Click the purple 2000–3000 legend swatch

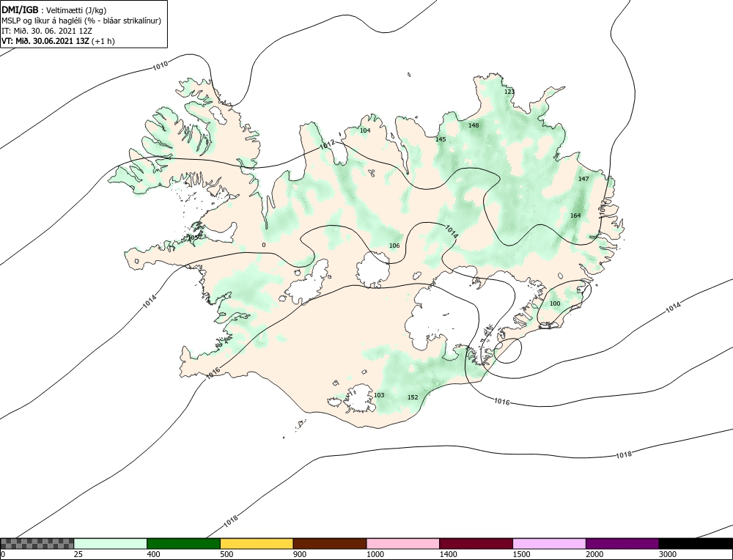622,544
